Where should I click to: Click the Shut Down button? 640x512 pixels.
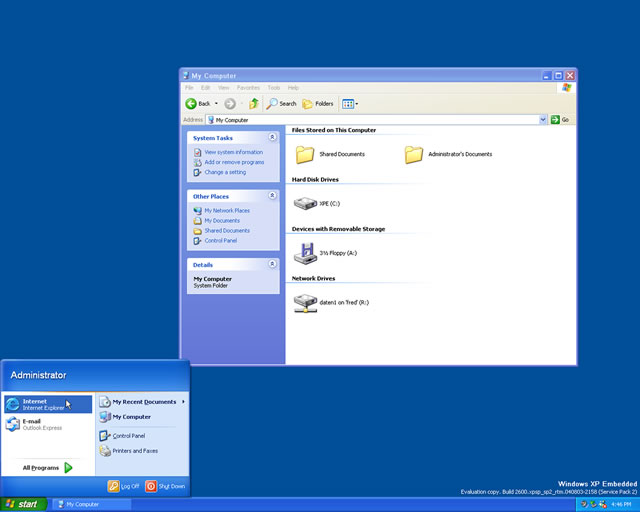(x=165, y=486)
